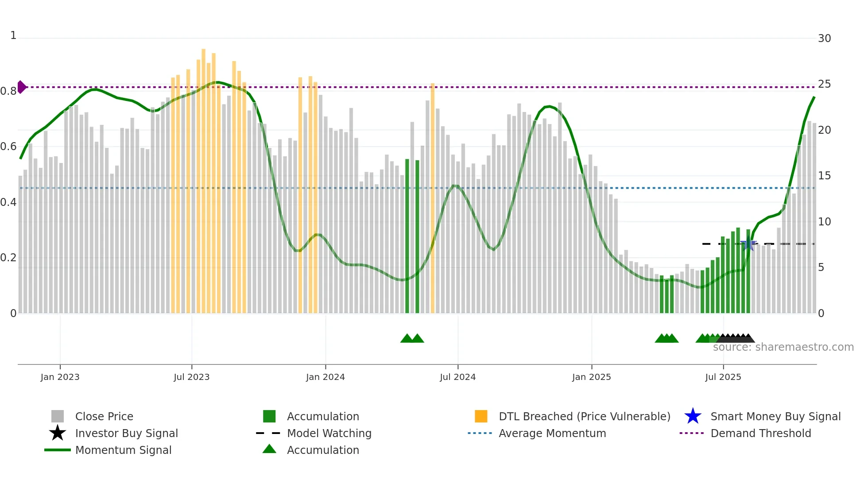868x488 pixels.
Task: Click the blue star marker on the chart
Action: (x=748, y=244)
